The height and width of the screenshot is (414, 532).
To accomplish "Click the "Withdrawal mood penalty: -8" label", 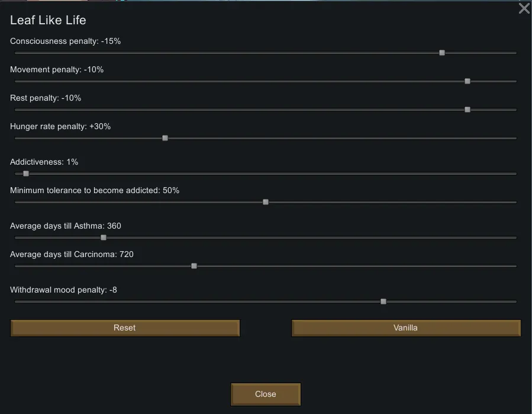I will pyautogui.click(x=63, y=290).
